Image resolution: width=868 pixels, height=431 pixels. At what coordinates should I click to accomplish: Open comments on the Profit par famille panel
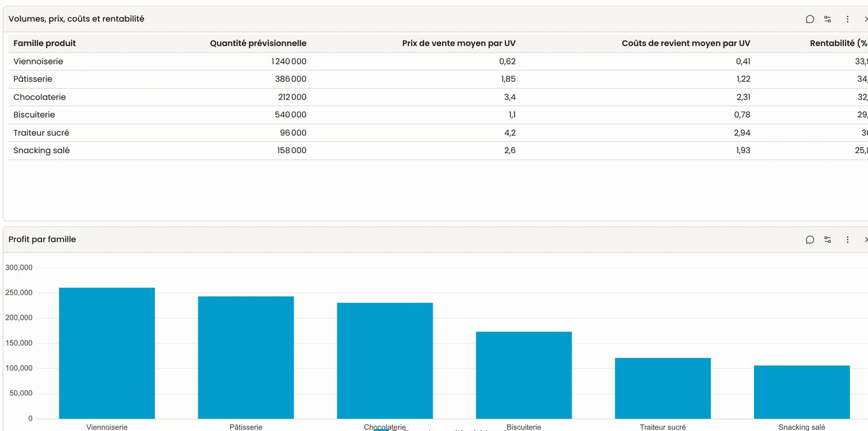coord(810,240)
